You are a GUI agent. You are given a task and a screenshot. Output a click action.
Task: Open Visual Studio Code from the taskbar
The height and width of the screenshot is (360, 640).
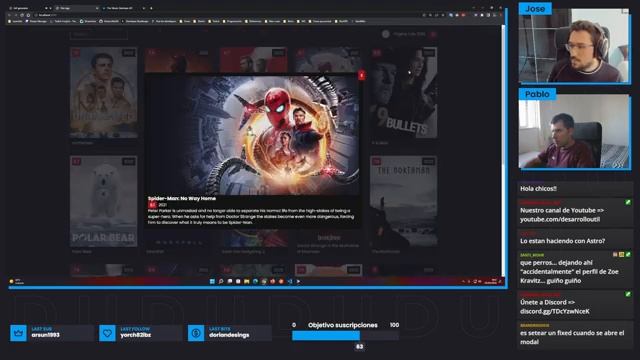(x=290, y=281)
